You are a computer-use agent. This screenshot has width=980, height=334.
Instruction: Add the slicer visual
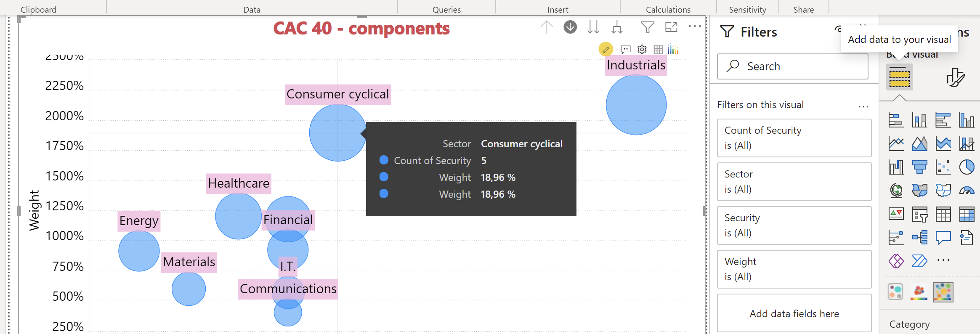919,214
